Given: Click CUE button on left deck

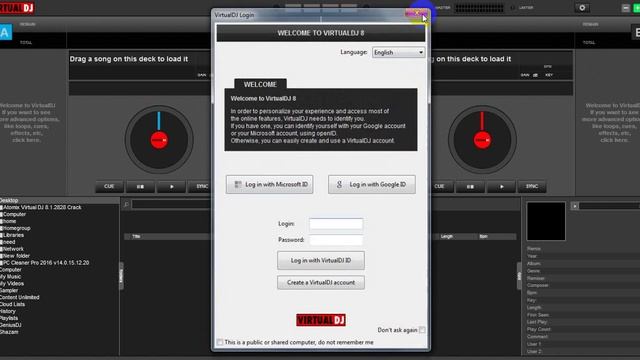Looking at the screenshot, I should click(x=109, y=187).
